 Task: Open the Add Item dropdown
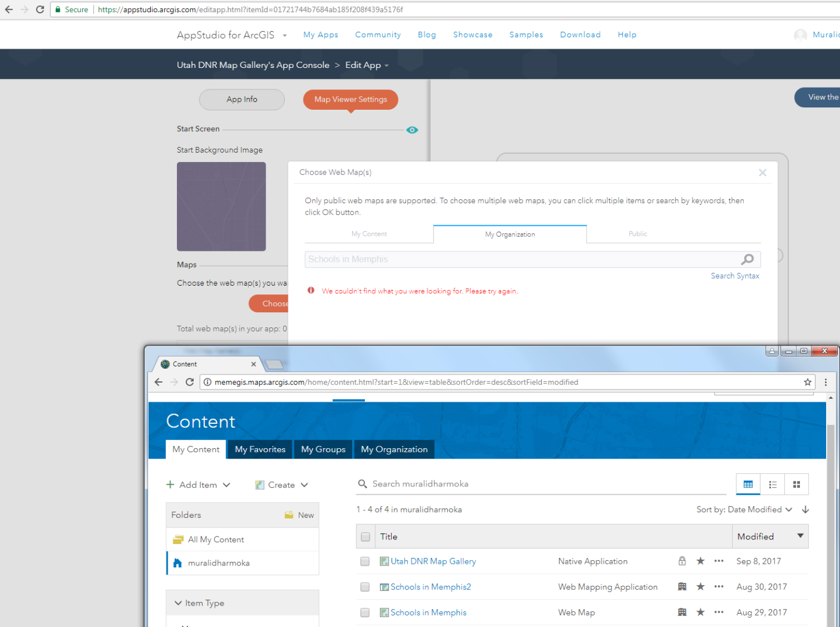[198, 485]
